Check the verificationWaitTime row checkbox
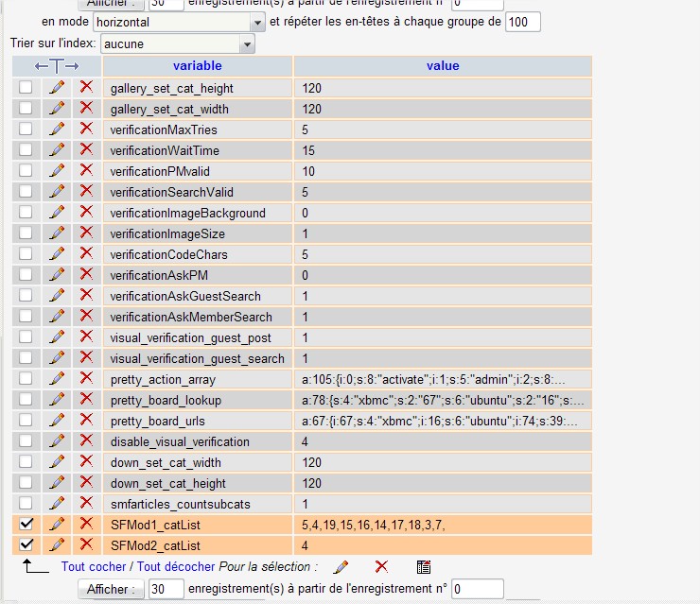 pos(26,149)
